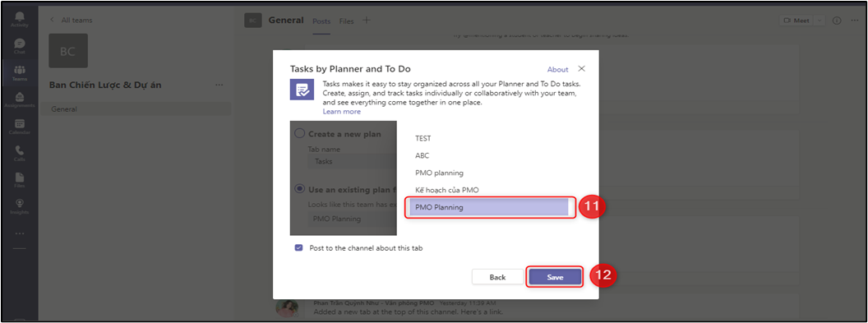Click the Tasks app icon in dialog
868x323 pixels.
[x=302, y=90]
